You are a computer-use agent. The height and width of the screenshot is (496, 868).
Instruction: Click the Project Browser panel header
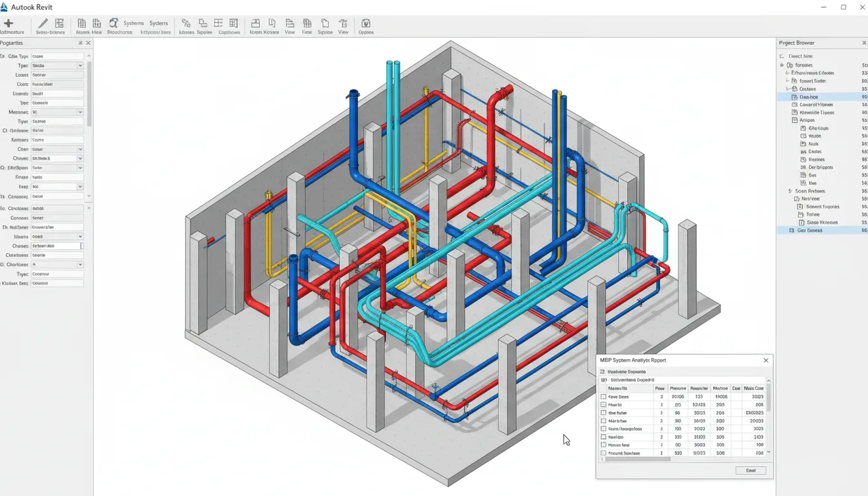point(809,43)
